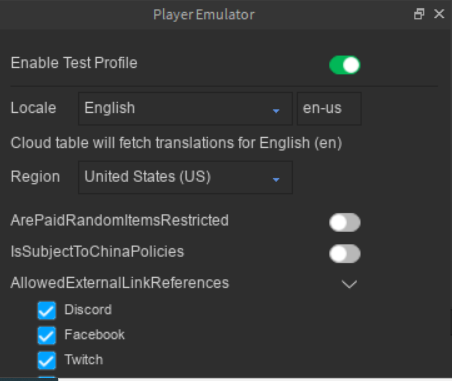Turn on the IsSubjectToChinaPolicies switch
This screenshot has height=381, width=452.
tap(345, 254)
